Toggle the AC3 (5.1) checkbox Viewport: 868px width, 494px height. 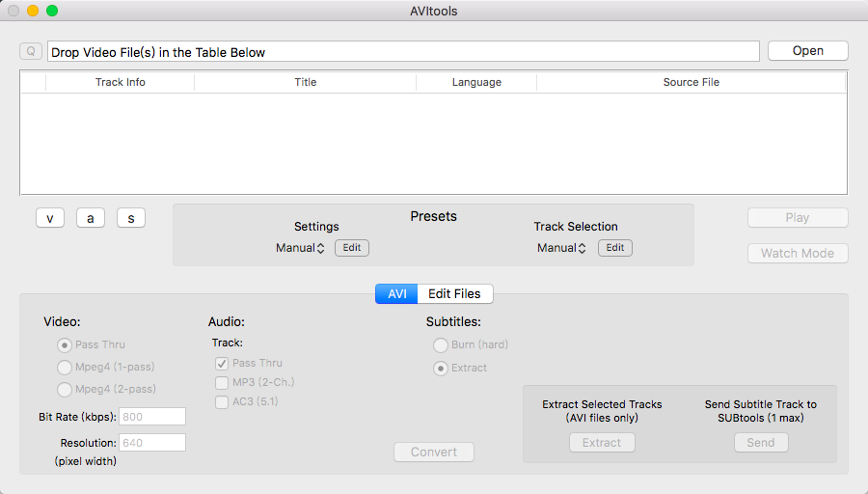222,402
